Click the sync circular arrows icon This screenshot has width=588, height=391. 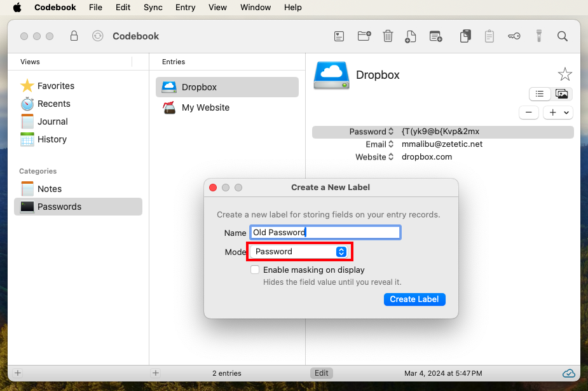coord(97,36)
